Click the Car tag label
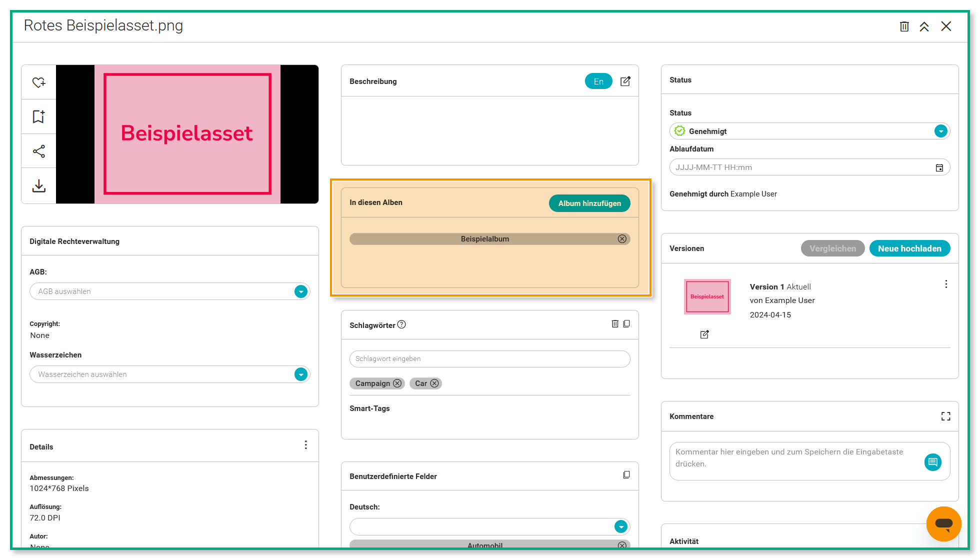Screen dimensions: 980x560 [x=421, y=383]
